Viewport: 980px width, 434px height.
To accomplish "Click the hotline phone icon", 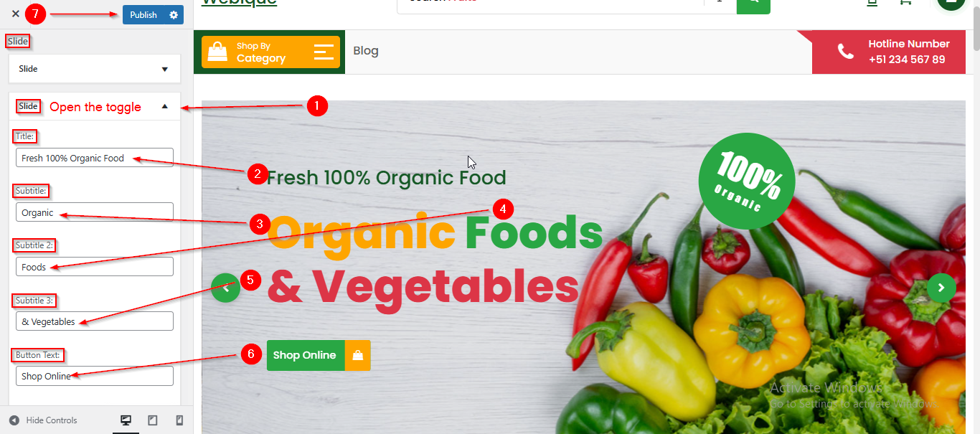I will click(846, 52).
